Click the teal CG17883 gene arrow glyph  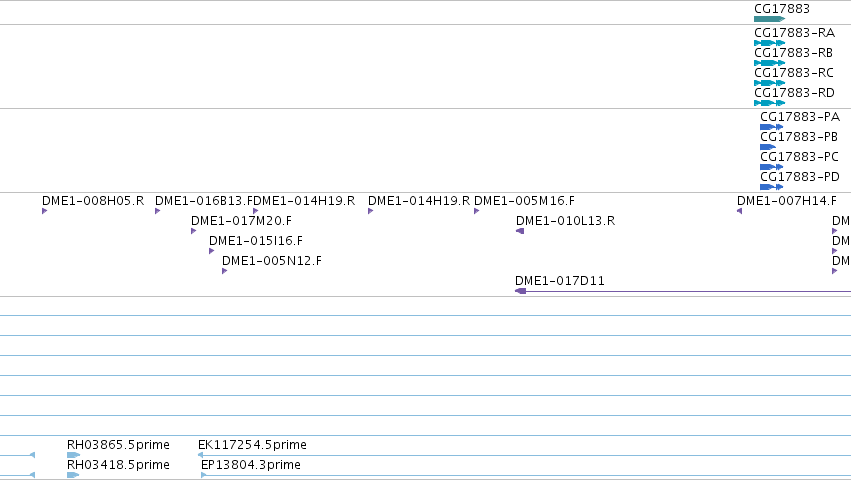click(x=769, y=19)
